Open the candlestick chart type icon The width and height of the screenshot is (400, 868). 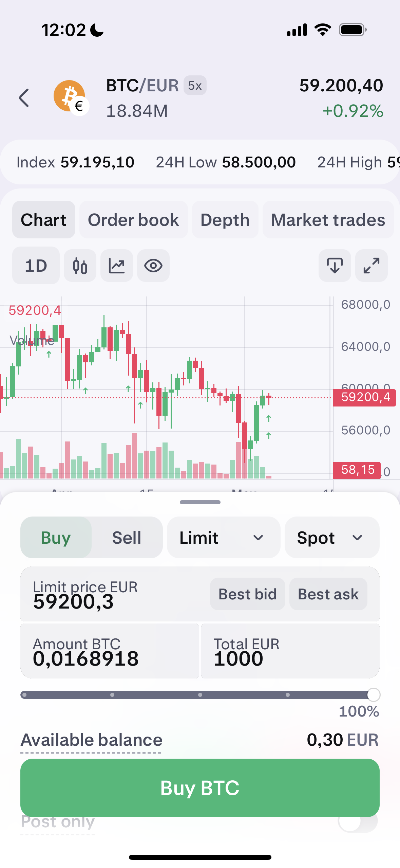[80, 266]
